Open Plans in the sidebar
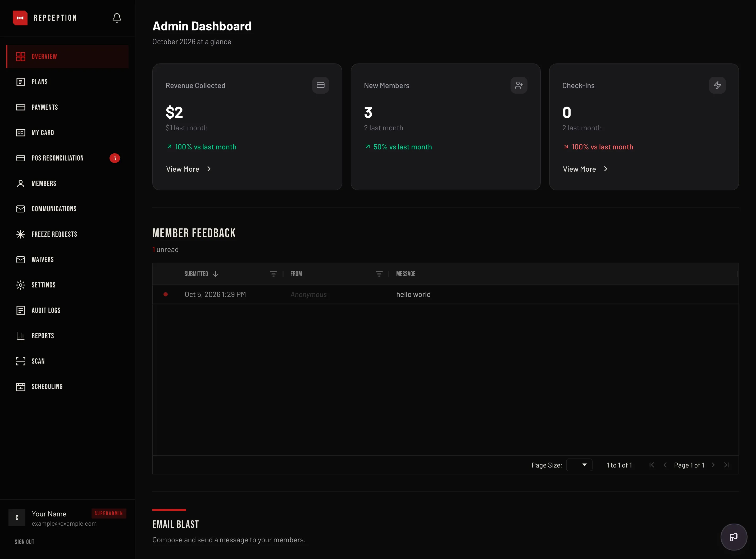Image resolution: width=756 pixels, height=559 pixels. tap(68, 82)
